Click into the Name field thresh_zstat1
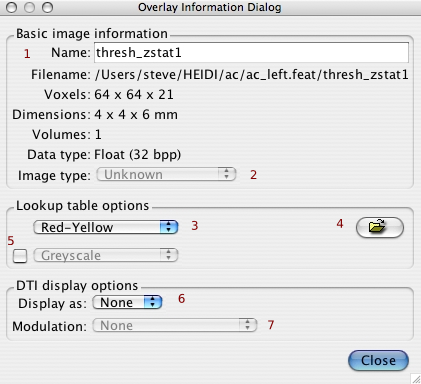Screen dimensions: 421x384 click(x=252, y=52)
